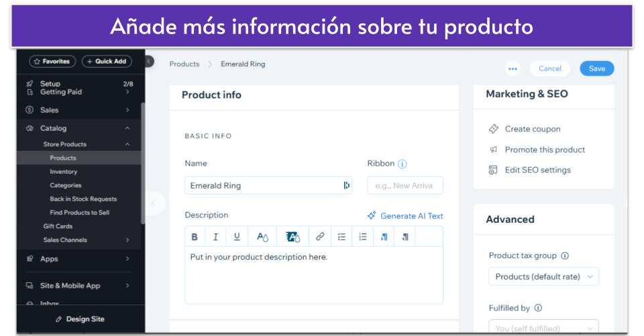
Task: Open text highlight color tool
Action: coord(293,237)
